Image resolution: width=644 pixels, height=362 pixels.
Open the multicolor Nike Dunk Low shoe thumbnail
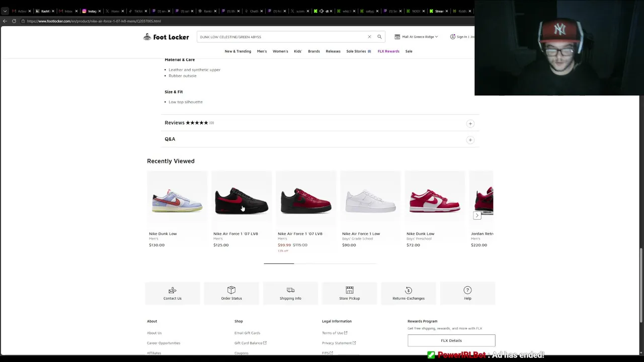(x=177, y=201)
